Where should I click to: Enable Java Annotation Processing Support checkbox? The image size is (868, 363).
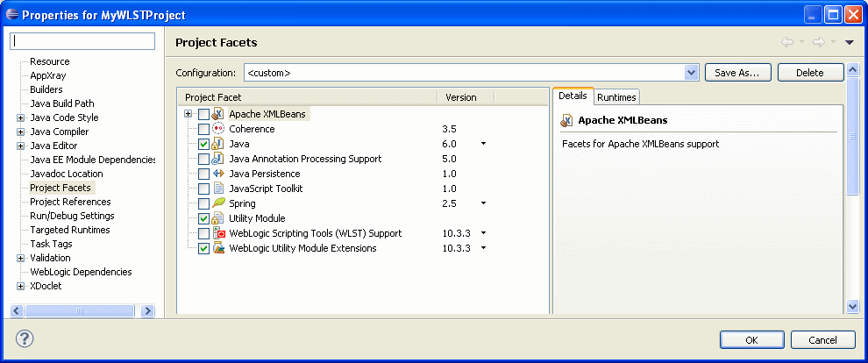pyautogui.click(x=203, y=159)
